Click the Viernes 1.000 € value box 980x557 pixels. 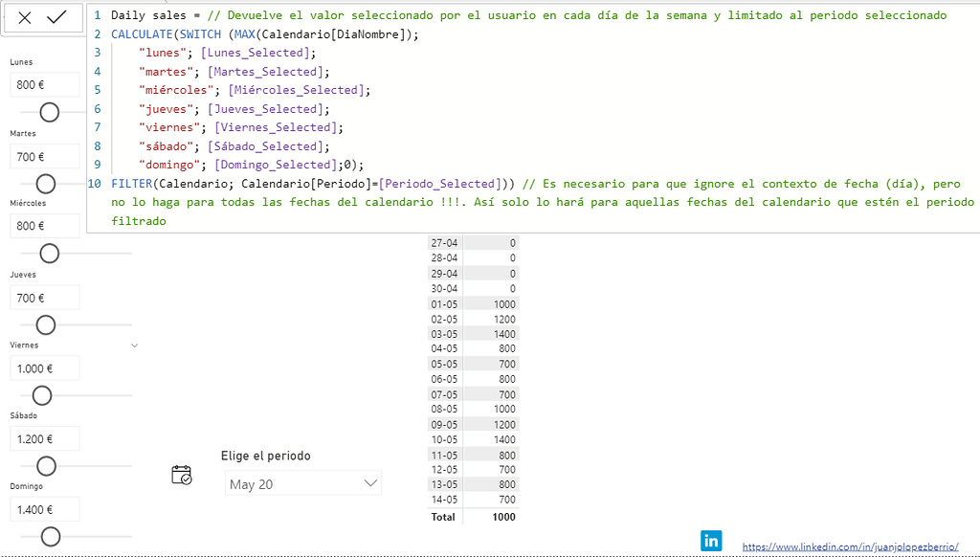click(44, 368)
